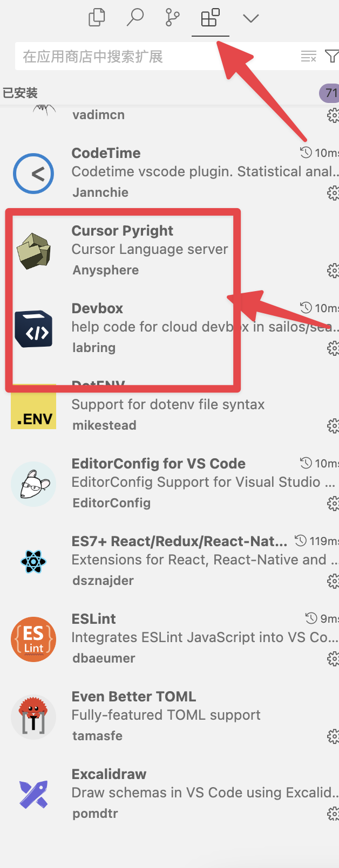Click the ES7+ React extension atom icon
Image resolution: width=339 pixels, height=868 pixels.
[x=33, y=561]
